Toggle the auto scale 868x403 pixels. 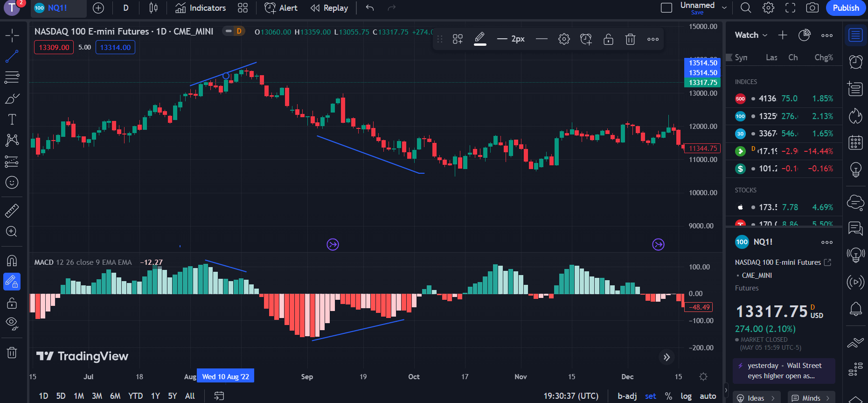pyautogui.click(x=708, y=396)
